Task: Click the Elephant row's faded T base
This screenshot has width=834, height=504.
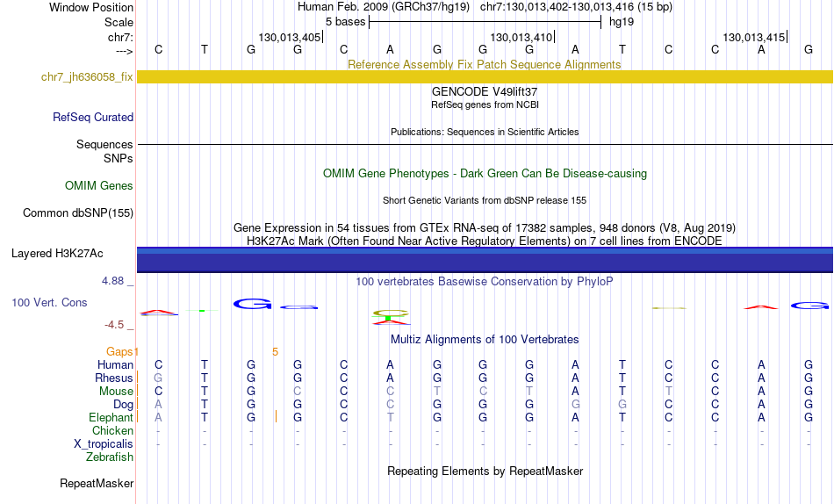Action: click(391, 417)
